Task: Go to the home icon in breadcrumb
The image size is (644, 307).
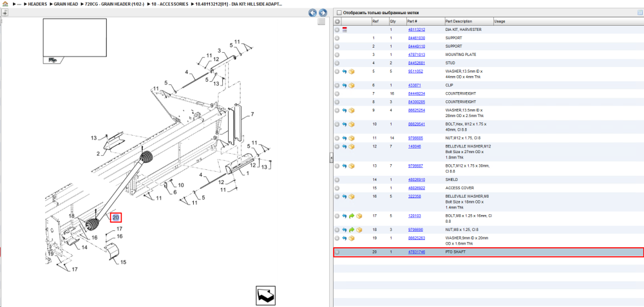Action: (5, 4)
